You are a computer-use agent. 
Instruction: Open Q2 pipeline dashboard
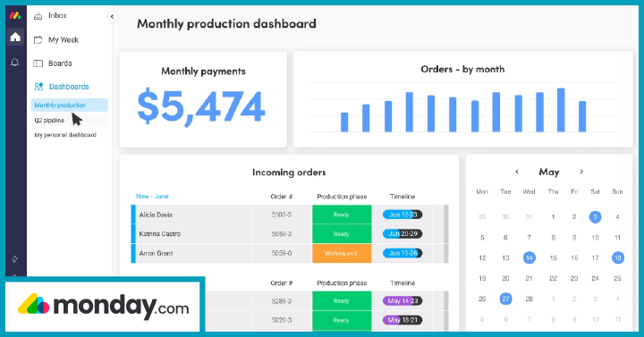49,121
